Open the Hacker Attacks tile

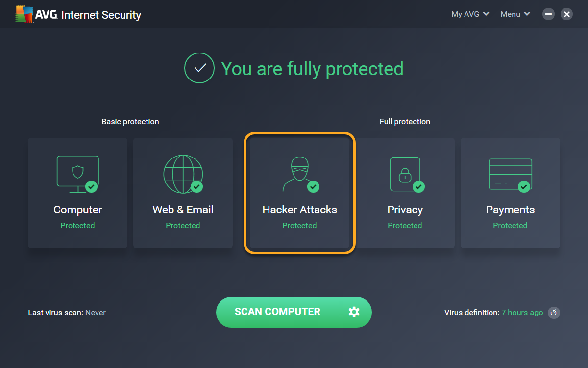[x=299, y=193]
